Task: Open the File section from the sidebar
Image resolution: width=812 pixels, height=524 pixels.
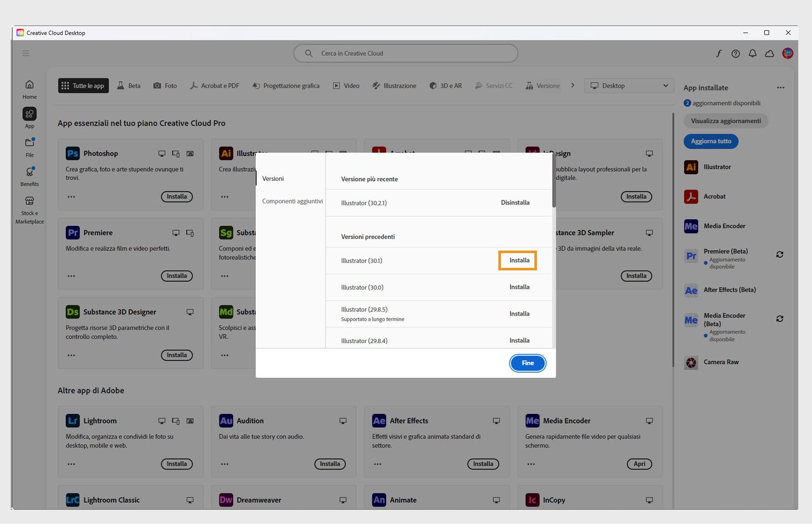Action: point(29,147)
